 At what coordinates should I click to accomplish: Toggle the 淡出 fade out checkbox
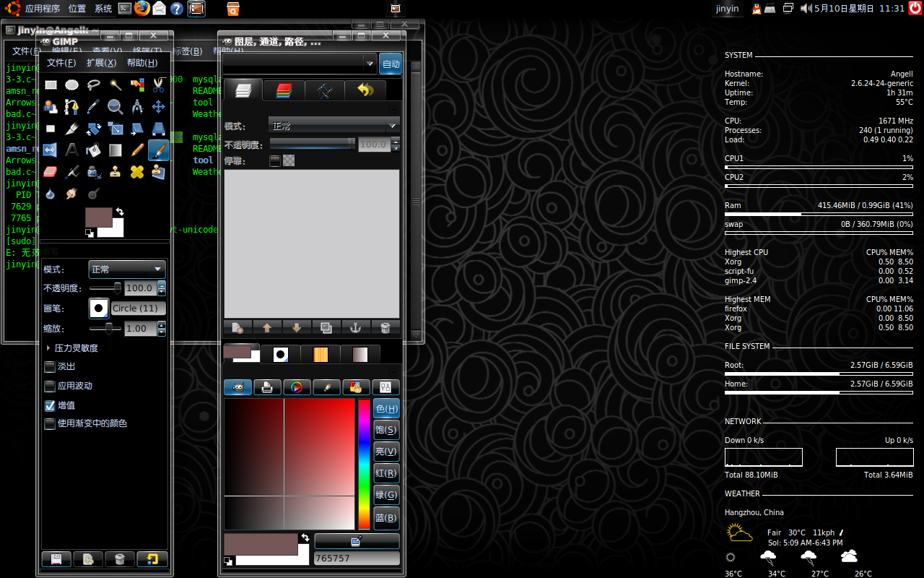(x=50, y=366)
